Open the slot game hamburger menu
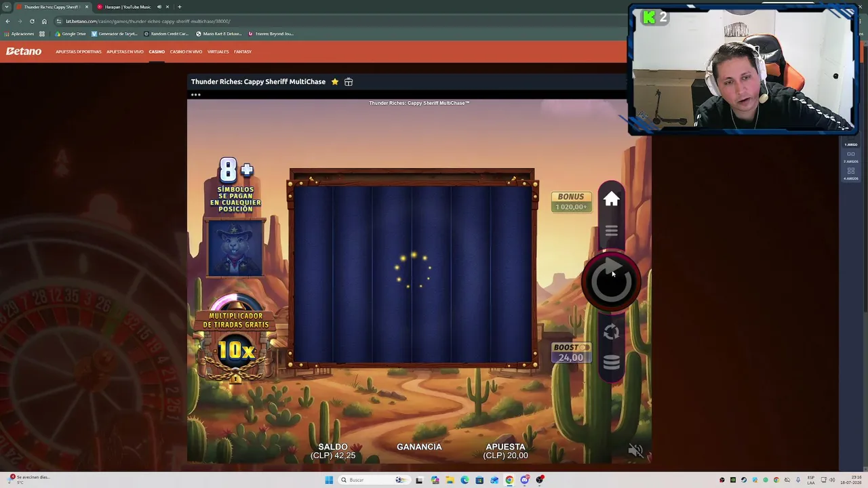 coord(611,231)
